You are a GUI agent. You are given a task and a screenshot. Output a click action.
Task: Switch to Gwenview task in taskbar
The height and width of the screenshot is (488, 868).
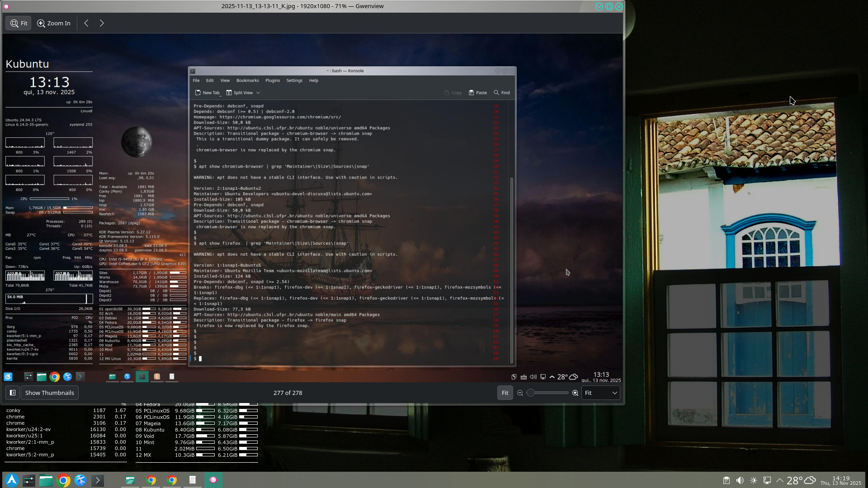point(213,480)
